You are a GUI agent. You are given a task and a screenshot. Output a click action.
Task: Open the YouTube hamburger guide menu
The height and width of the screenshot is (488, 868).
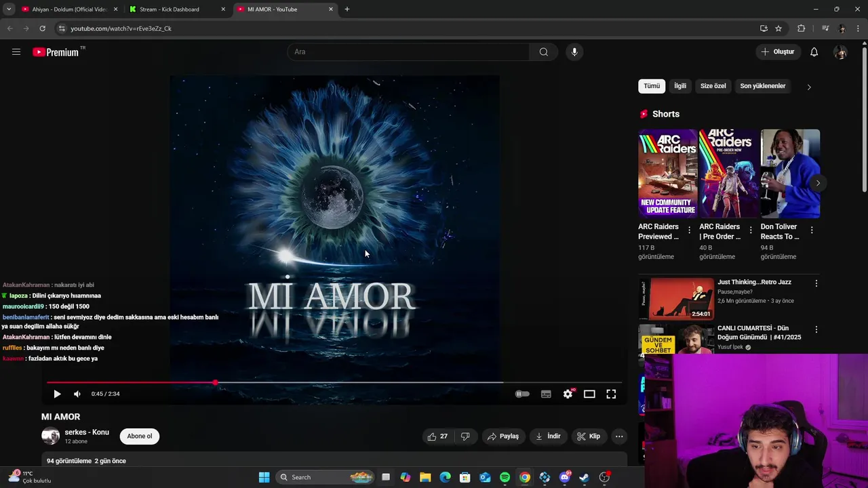pos(16,52)
